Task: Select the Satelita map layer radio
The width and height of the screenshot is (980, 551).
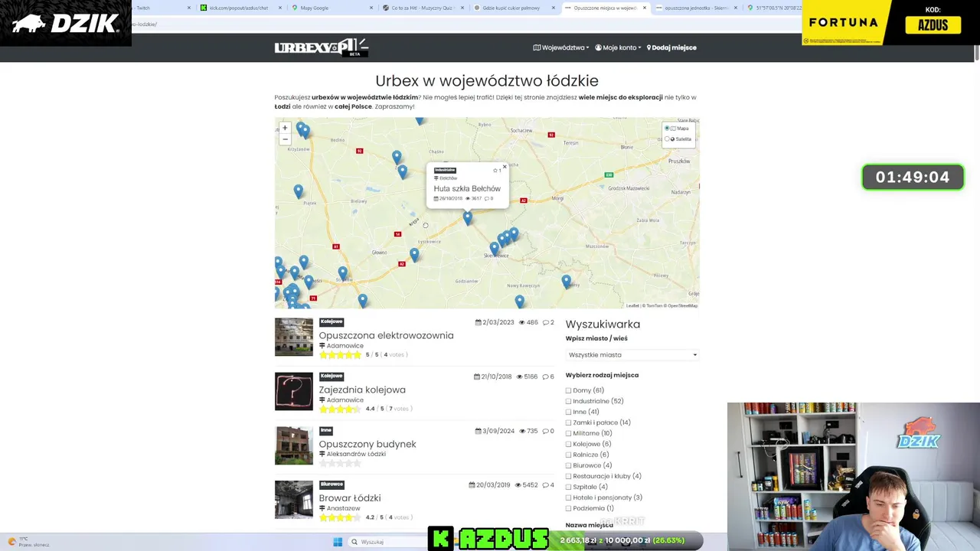Action: point(667,139)
